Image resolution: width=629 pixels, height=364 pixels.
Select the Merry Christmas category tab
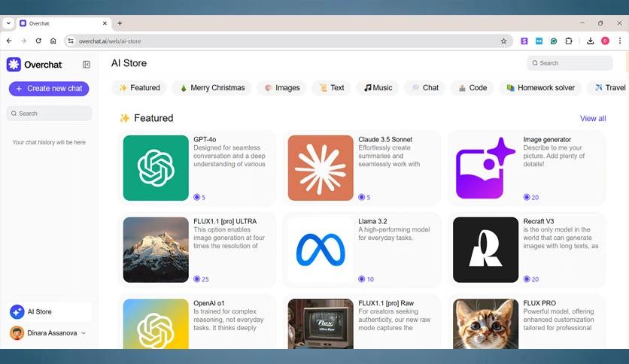[x=212, y=88]
